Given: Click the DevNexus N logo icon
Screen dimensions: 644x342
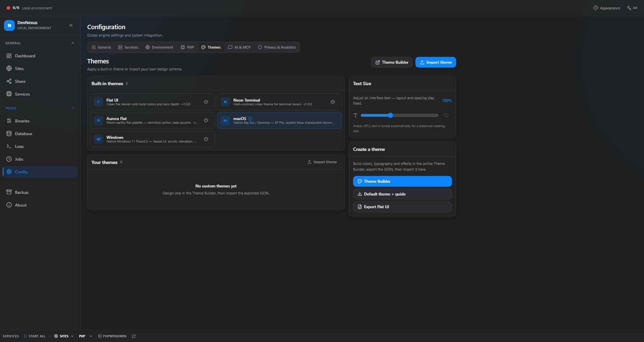Looking at the screenshot, I should [x=9, y=25].
